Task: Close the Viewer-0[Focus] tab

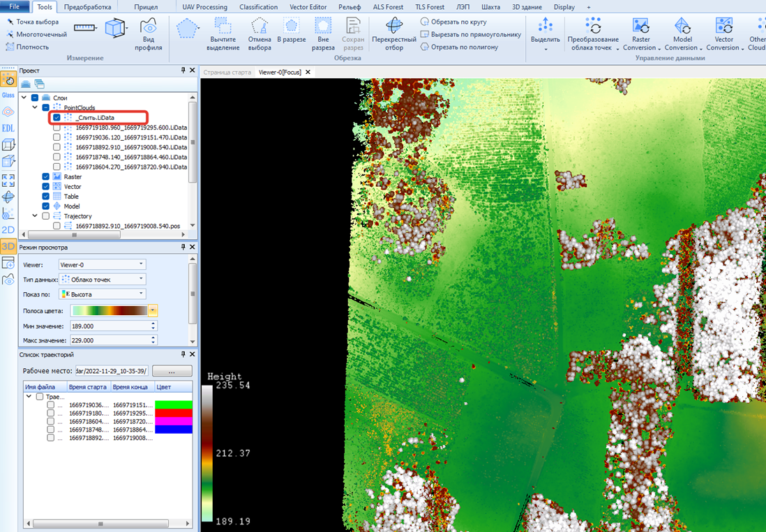Action: (x=308, y=73)
